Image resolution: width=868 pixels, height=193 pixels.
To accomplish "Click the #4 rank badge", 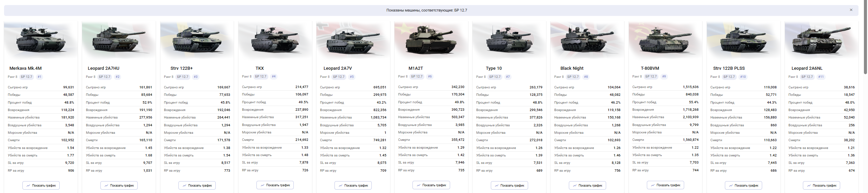I will click(274, 77).
